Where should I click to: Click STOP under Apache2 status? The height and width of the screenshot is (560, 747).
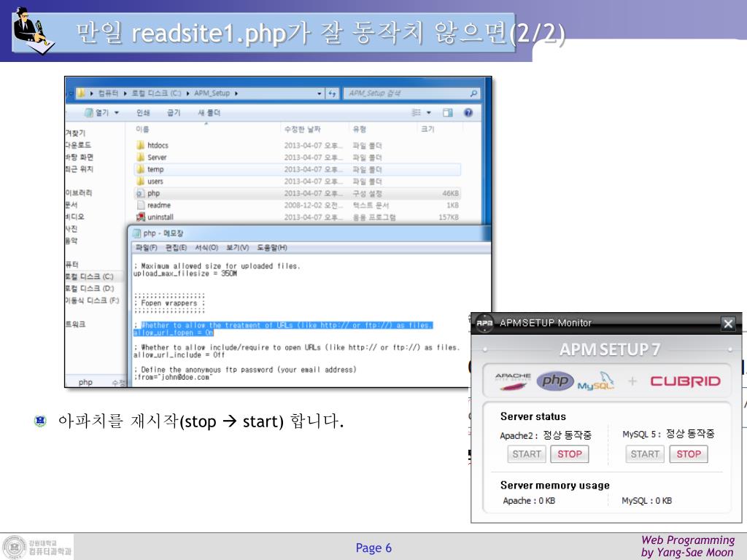click(570, 454)
